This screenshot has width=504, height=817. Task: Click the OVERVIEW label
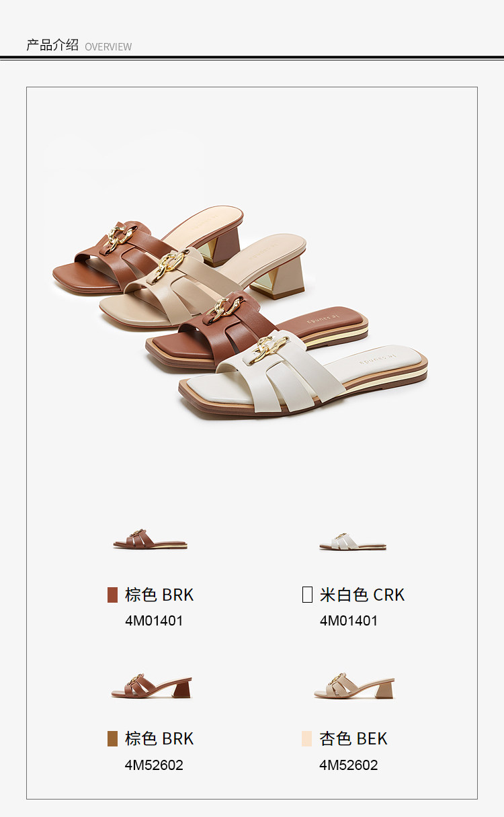(108, 47)
